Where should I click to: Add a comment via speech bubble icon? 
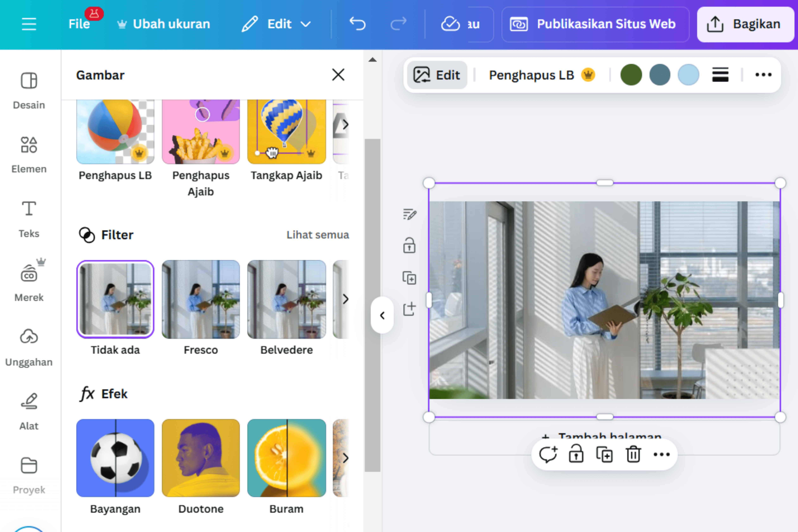549,455
